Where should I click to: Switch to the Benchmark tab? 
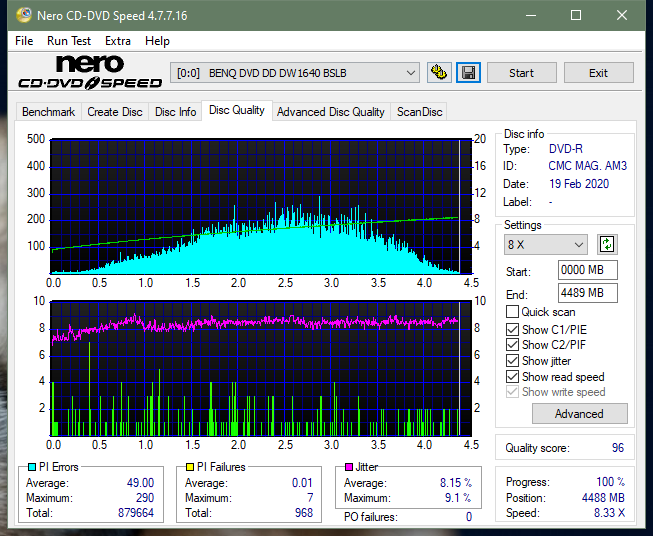(x=48, y=112)
